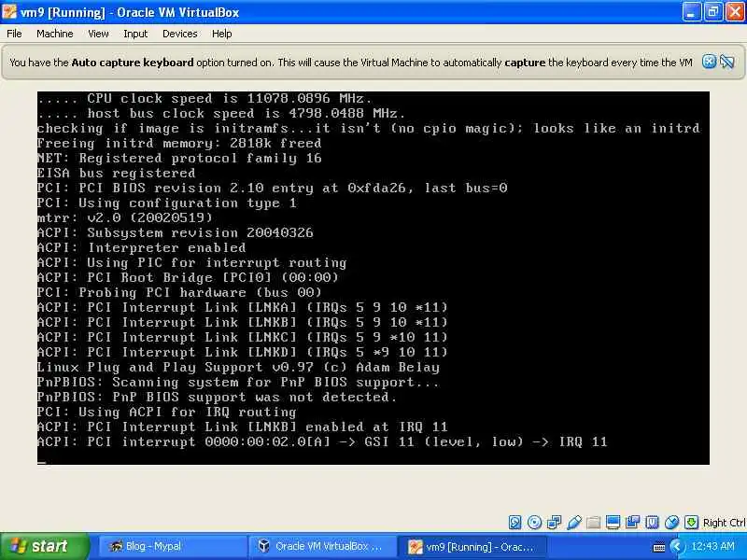Click the LNKD interrupt link console line
The height and width of the screenshot is (560, 747).
(x=243, y=353)
